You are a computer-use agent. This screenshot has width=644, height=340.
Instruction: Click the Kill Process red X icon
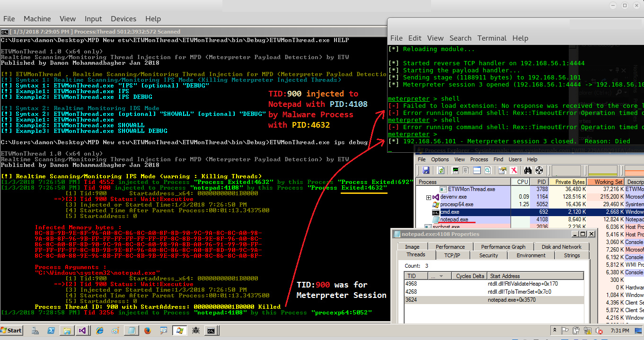pyautogui.click(x=513, y=170)
